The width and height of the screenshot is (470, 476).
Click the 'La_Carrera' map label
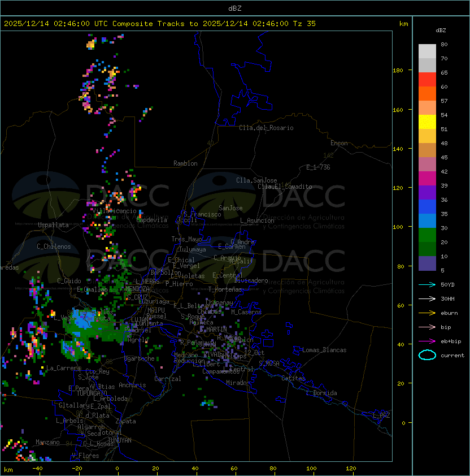(x=64, y=368)
